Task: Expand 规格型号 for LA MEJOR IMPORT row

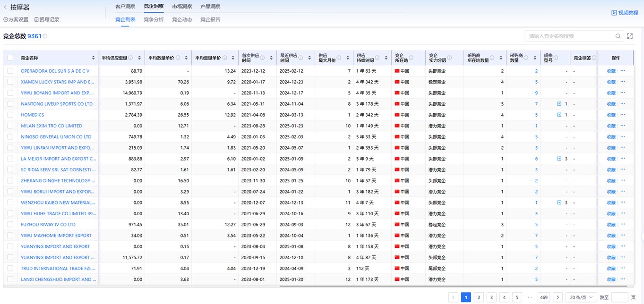Action: click(x=559, y=159)
